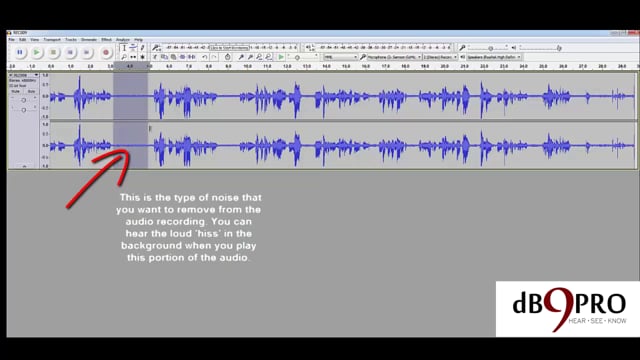The height and width of the screenshot is (360, 640).
Task: Click the playback meter speaker icon
Action: tap(309, 48)
